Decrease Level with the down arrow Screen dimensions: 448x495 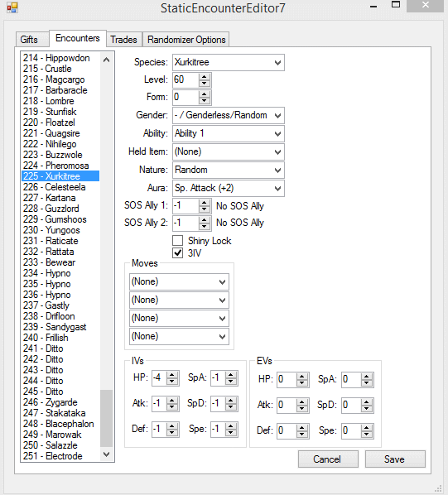205,84
